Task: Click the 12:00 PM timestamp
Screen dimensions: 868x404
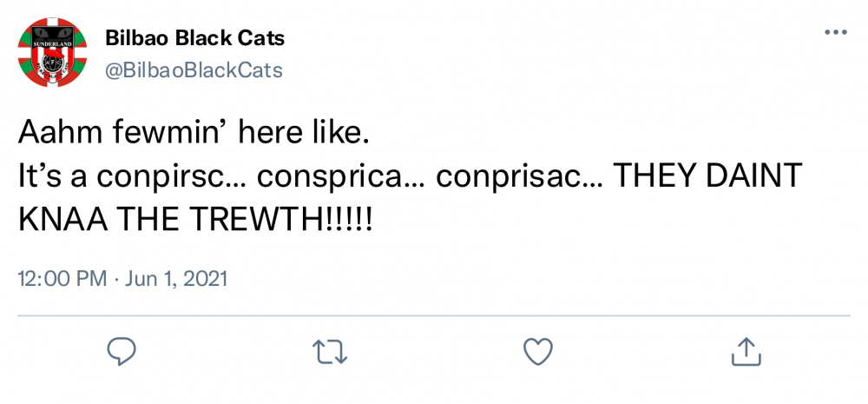Action: tap(62, 278)
